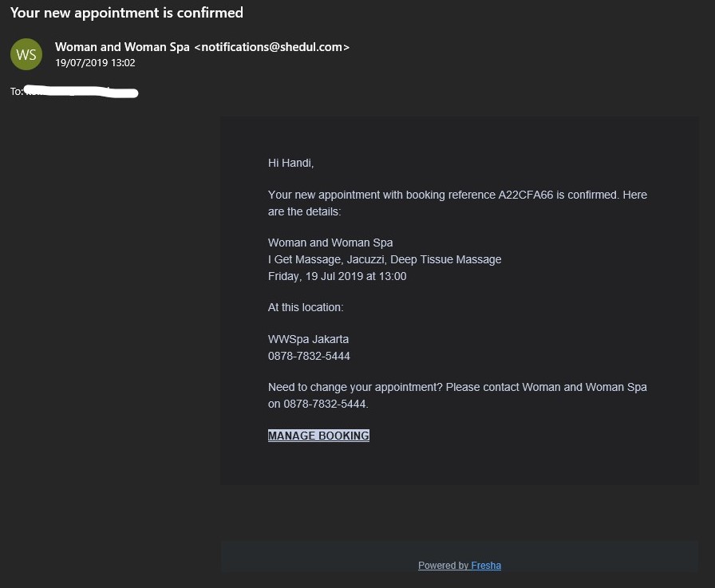The image size is (715, 588).
Task: Click the "Need to change your appointment?" text
Action: tap(355, 388)
